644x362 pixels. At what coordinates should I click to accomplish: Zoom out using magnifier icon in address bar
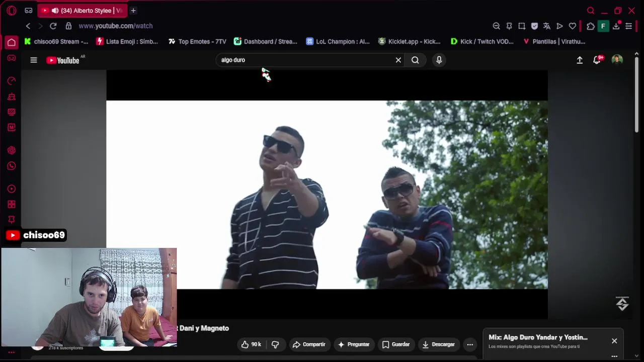(496, 26)
